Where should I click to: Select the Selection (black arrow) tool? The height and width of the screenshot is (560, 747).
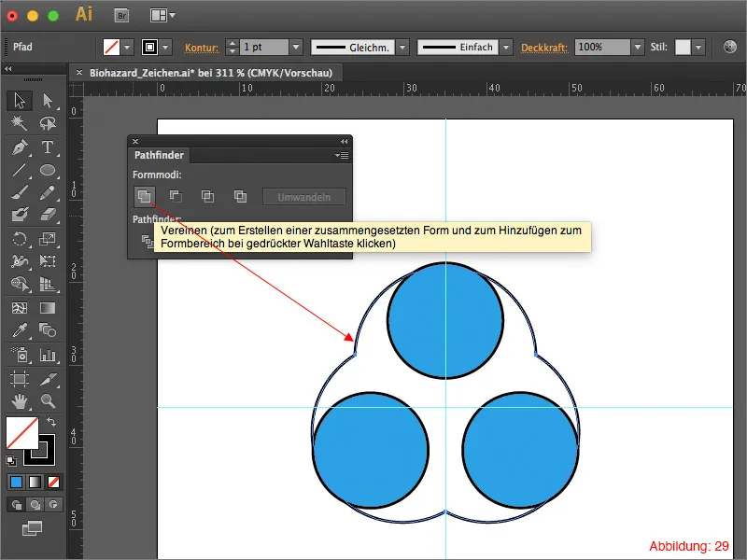click(20, 101)
